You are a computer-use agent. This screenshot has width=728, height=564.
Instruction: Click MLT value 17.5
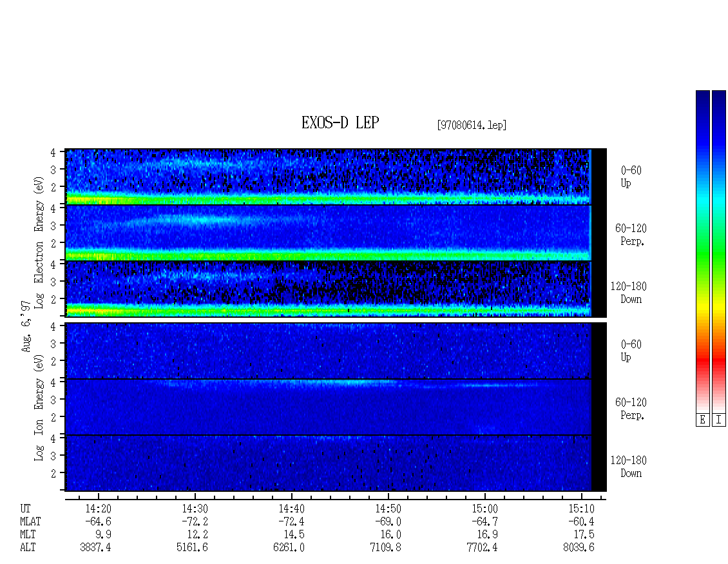(584, 535)
